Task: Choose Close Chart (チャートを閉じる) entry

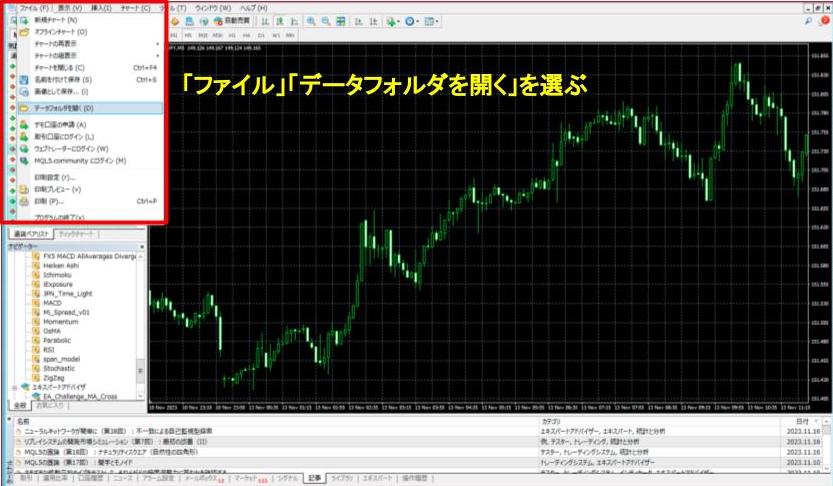Action: tap(89, 67)
